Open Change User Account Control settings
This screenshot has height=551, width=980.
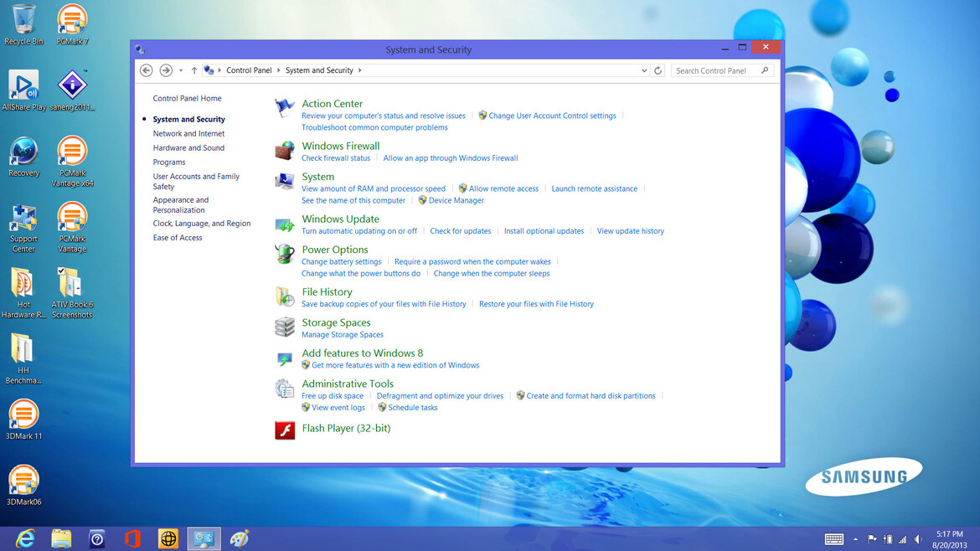click(x=552, y=116)
